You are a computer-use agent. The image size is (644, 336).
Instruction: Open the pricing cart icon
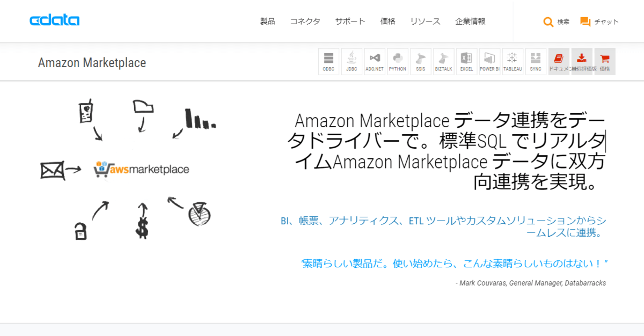pos(605,62)
